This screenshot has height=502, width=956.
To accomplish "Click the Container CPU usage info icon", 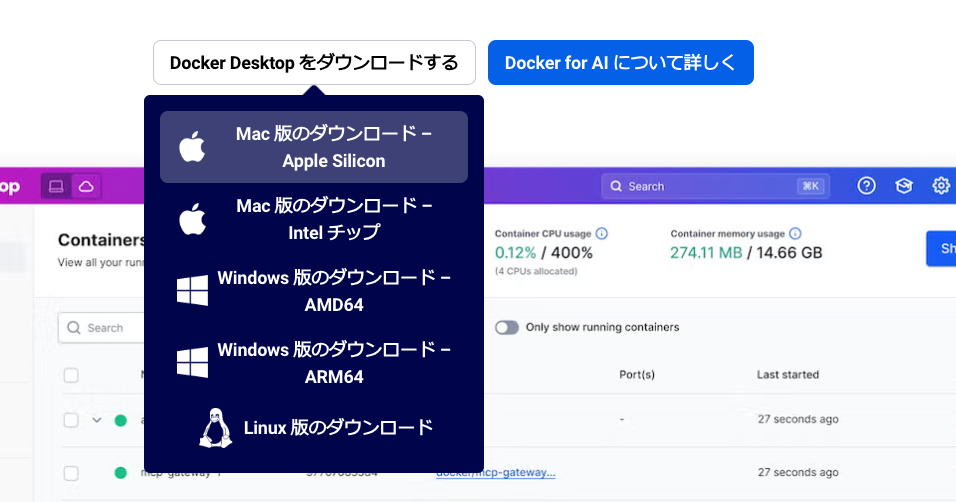I will coord(602,233).
